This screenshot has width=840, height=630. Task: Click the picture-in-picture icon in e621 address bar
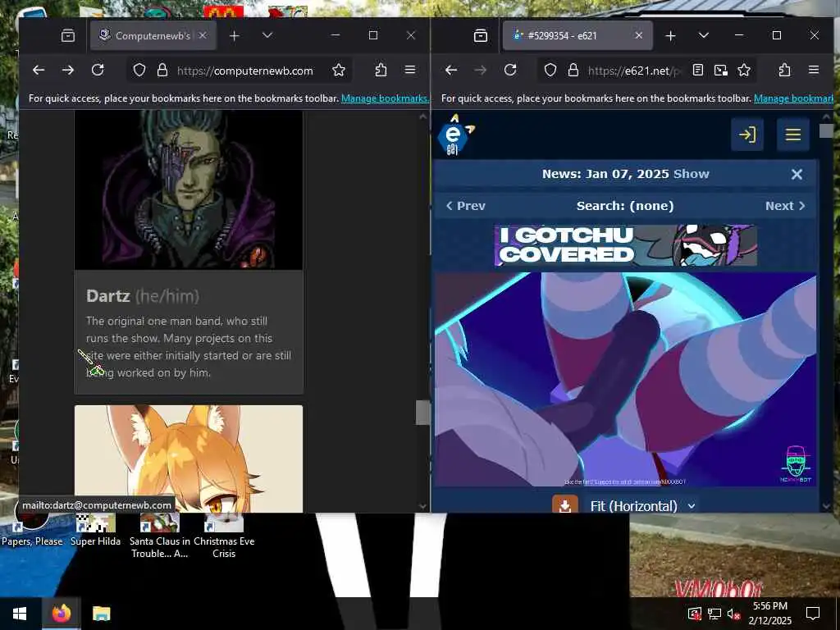[x=721, y=71]
